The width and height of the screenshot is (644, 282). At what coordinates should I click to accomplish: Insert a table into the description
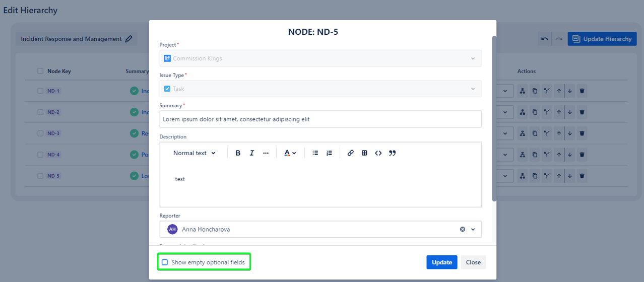coord(364,153)
